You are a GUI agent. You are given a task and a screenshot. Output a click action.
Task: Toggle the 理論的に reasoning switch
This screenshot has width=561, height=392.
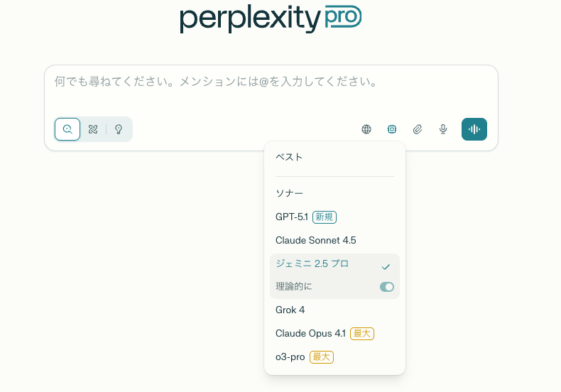tap(387, 287)
